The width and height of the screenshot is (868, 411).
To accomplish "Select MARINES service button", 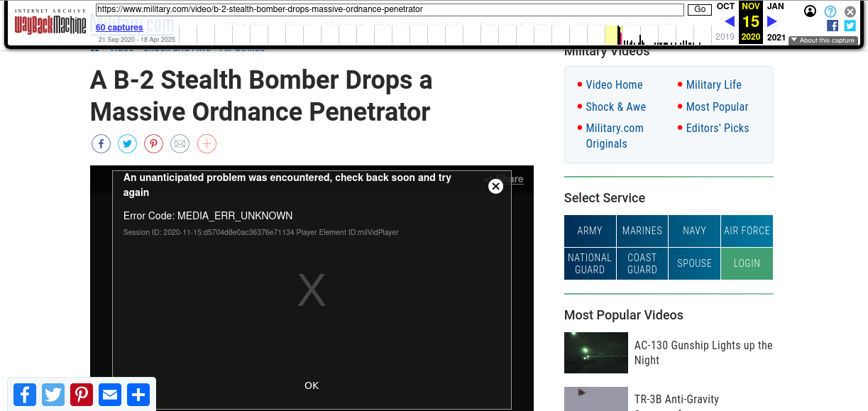I will pos(642,231).
